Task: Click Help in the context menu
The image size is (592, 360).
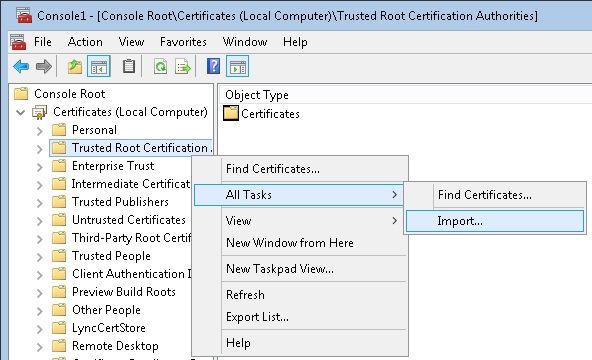Action: (301, 343)
